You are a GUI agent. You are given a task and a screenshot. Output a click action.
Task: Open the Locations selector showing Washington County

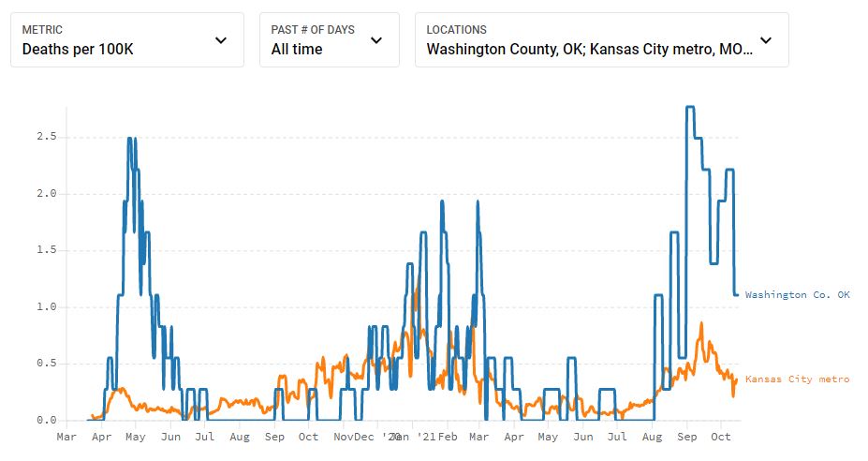pyautogui.click(x=601, y=40)
